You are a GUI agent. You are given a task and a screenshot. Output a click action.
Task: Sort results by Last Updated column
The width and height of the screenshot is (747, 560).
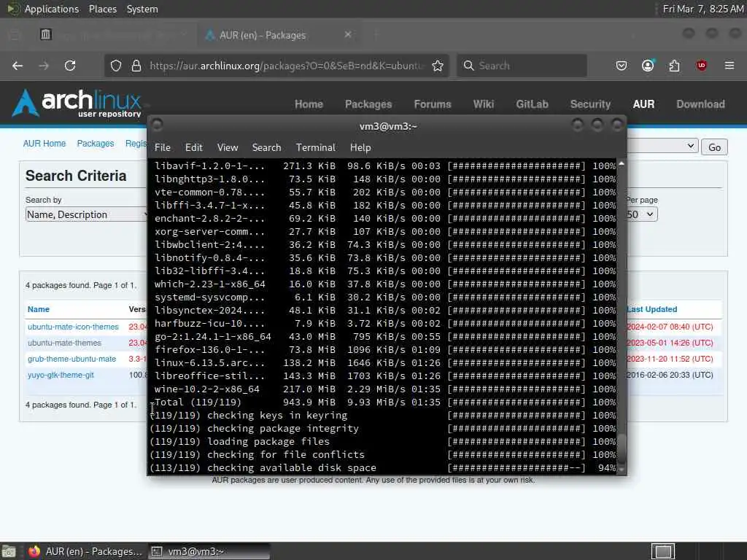click(651, 309)
